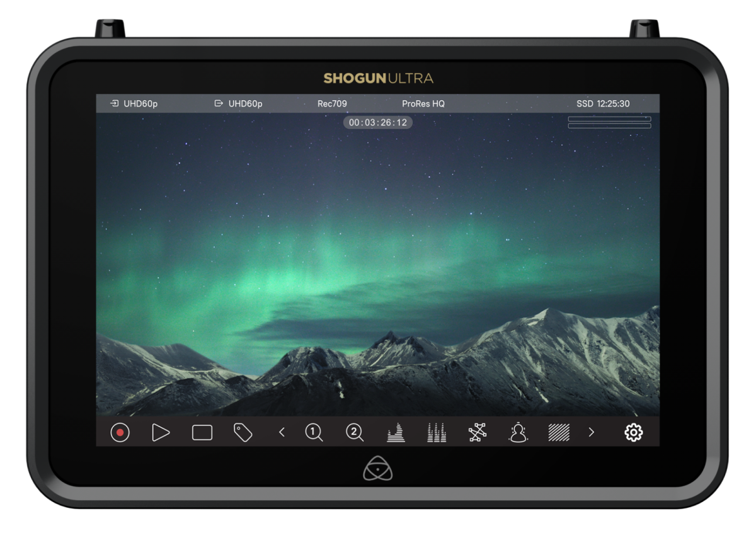Tap the tag icon to tag clip
The image size is (756, 533).
(x=243, y=432)
